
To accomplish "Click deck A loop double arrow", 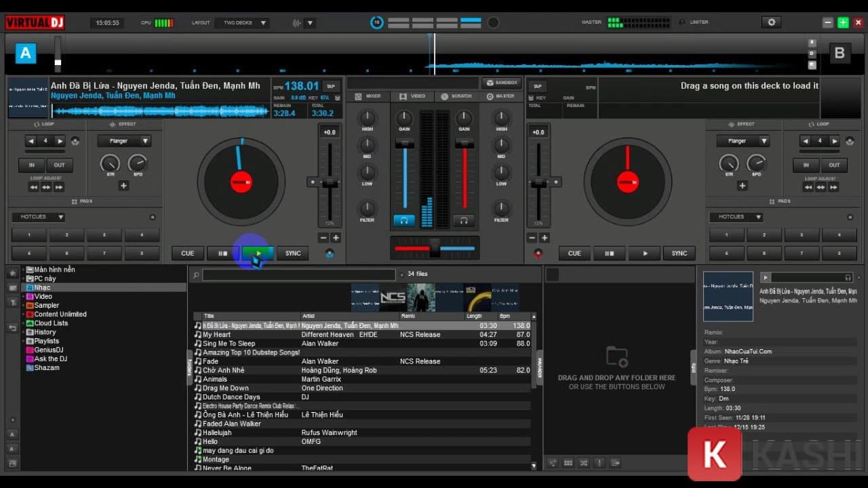I will pyautogui.click(x=60, y=141).
